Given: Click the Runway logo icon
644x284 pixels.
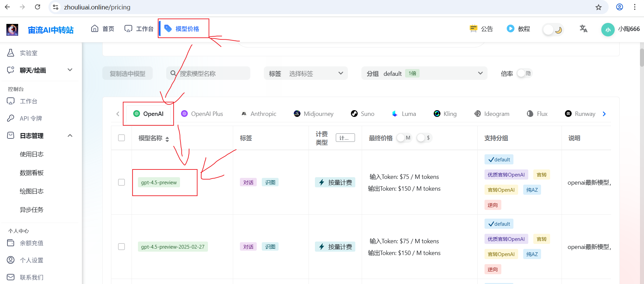Looking at the screenshot, I should click(x=568, y=114).
